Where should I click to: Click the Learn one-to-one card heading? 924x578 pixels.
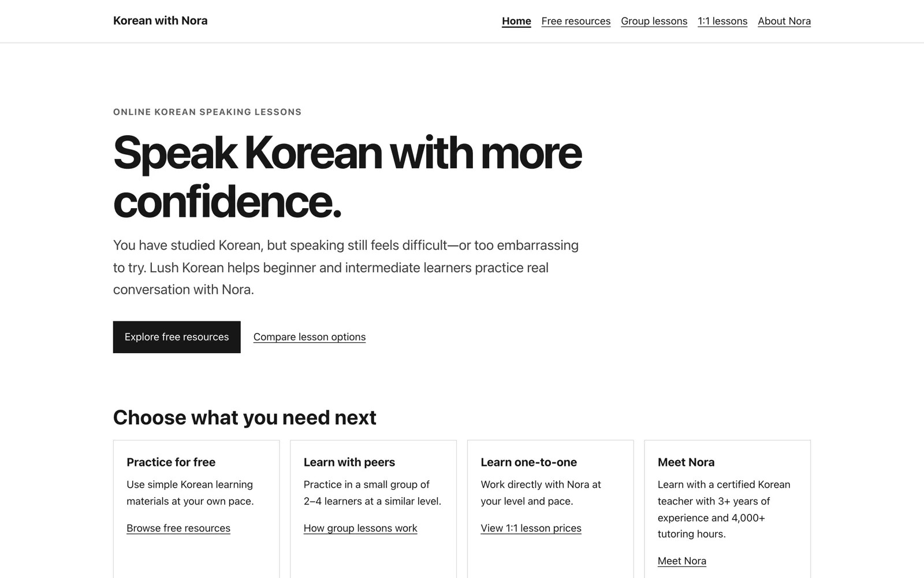pos(528,462)
